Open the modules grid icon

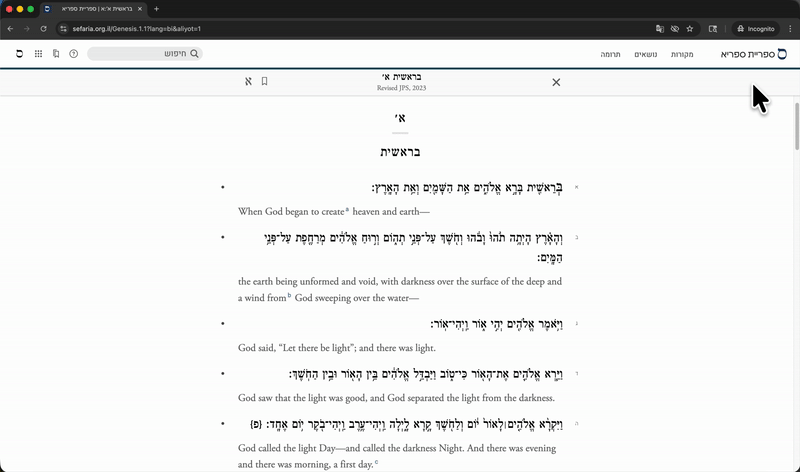(x=38, y=53)
